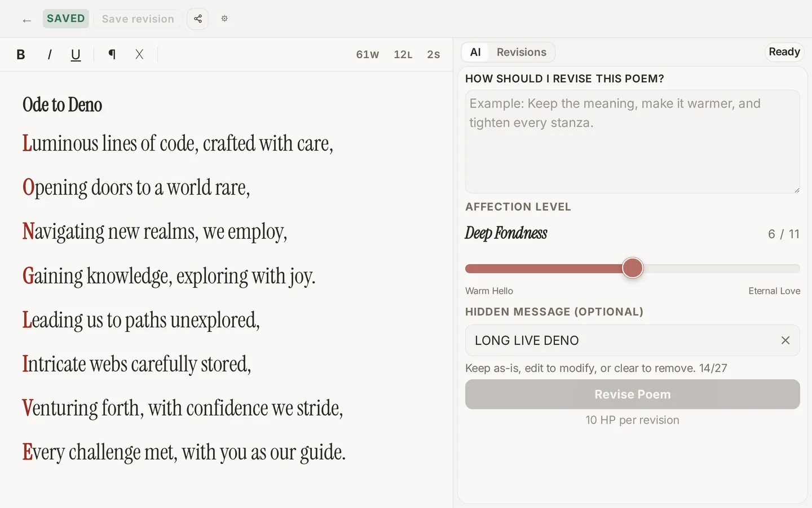The image size is (812, 508).
Task: Click the line 'Leading us to paths unexplored'
Action: pyautogui.click(x=141, y=320)
